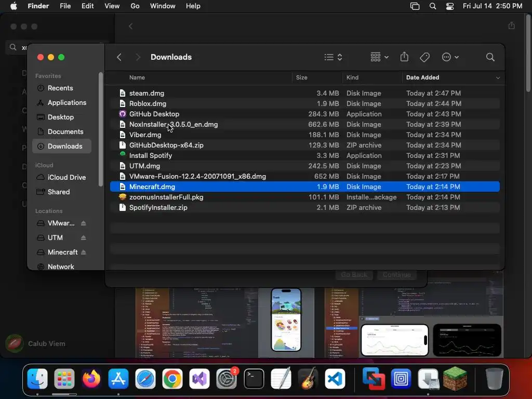The height and width of the screenshot is (399, 532).
Task: Eject the VMware volume
Action: point(84,223)
